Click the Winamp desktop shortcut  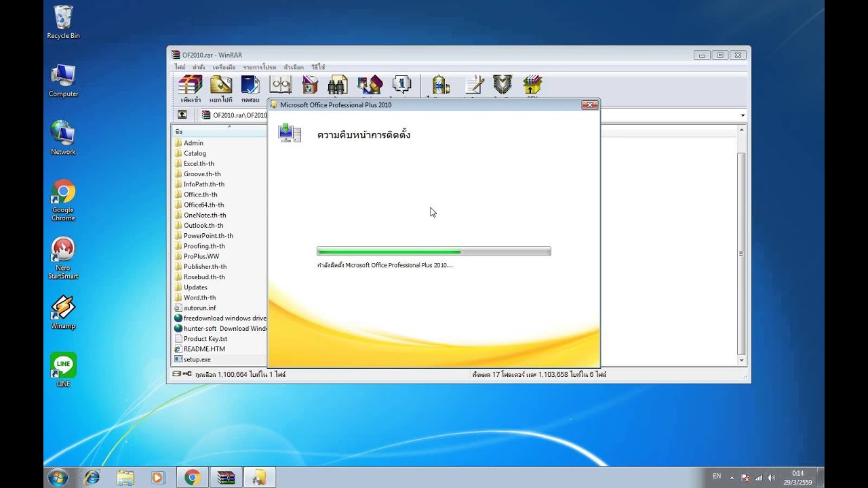pyautogui.click(x=63, y=312)
